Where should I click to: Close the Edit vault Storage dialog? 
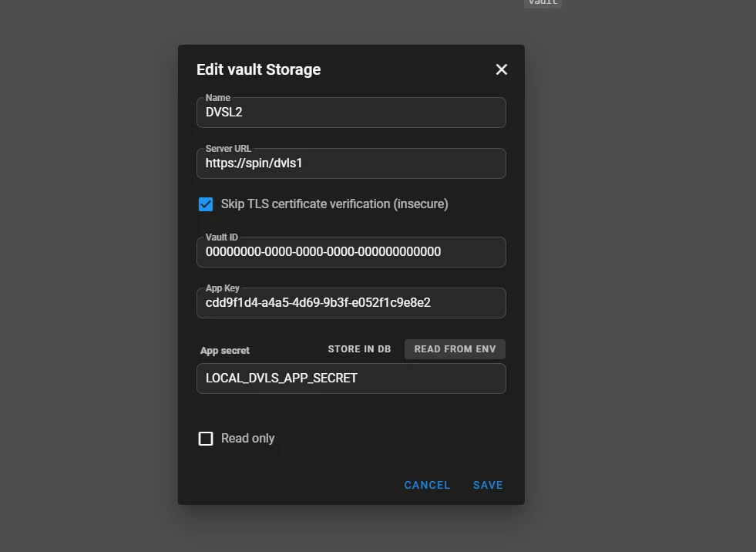click(501, 69)
